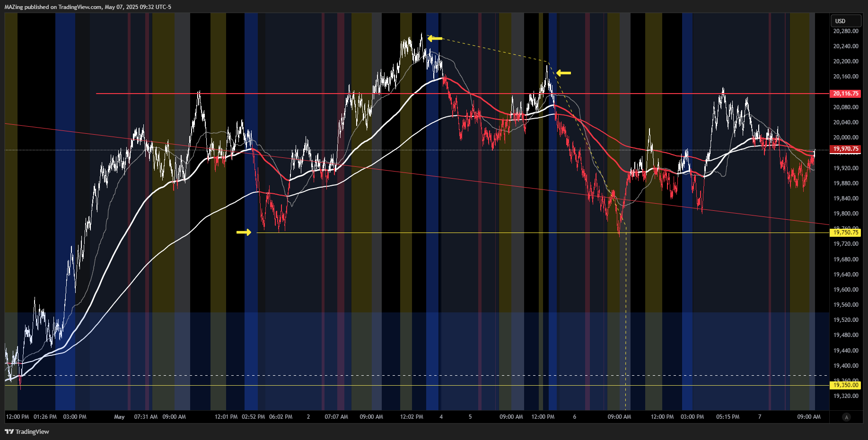Screen dimensions: 868x440
Task: Click the 07:31 AM time axis label
Action: tap(146, 417)
